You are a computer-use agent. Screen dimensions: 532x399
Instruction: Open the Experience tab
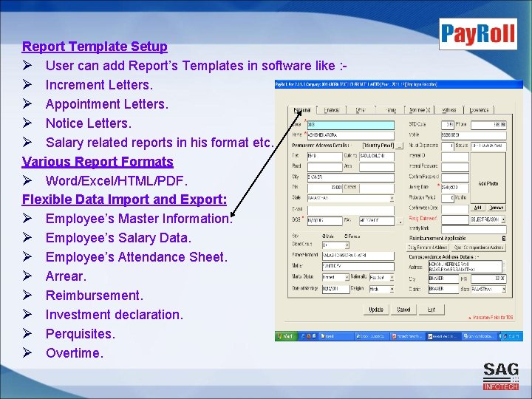pyautogui.click(x=479, y=110)
